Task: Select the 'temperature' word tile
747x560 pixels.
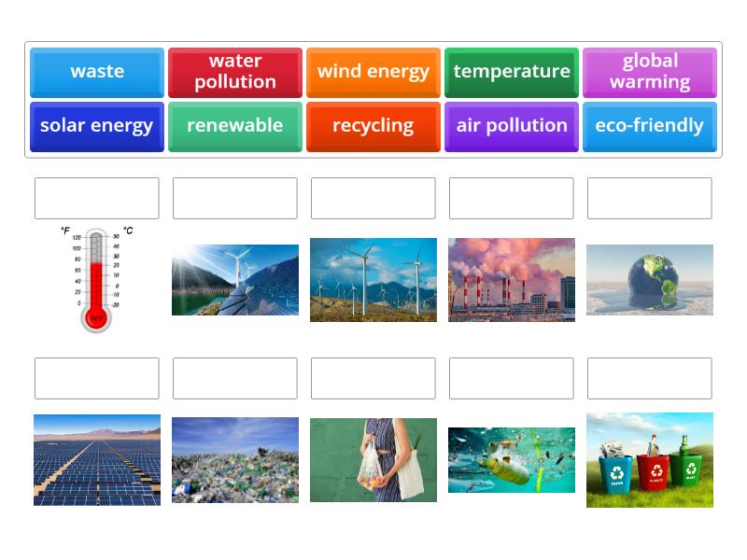Action: [511, 72]
